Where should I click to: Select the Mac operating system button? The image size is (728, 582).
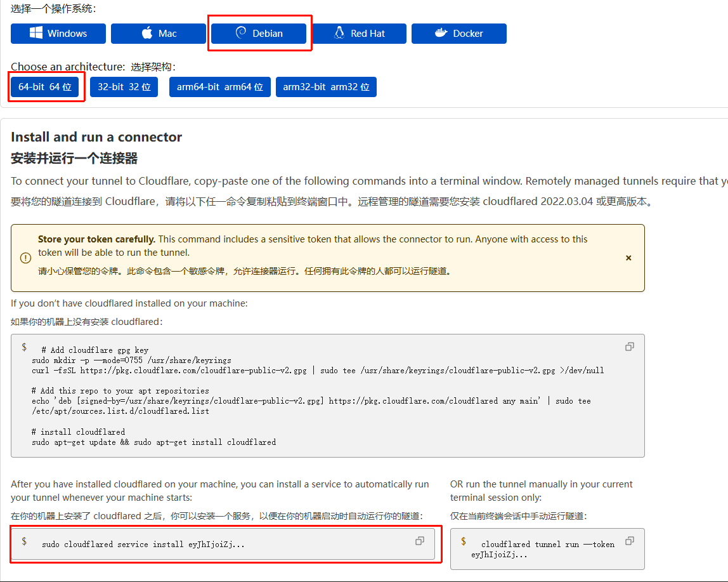[x=159, y=34]
